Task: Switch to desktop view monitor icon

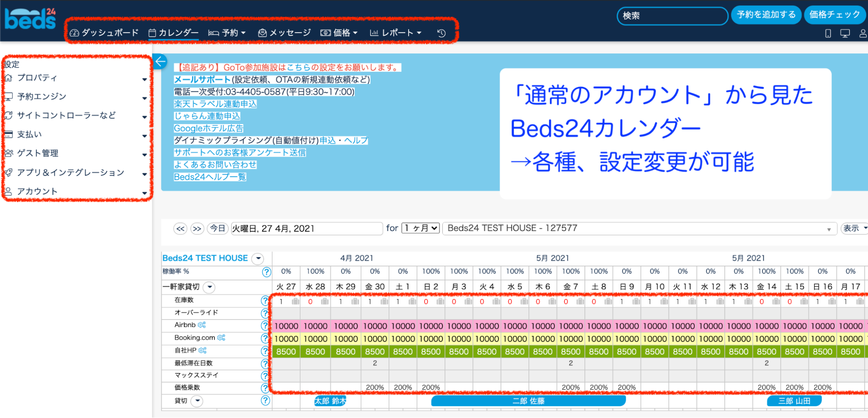Action: 845,33
